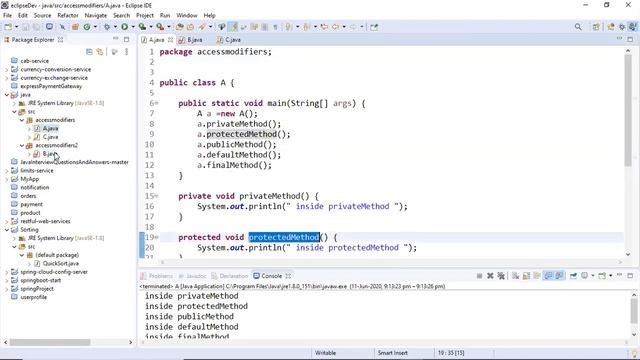
Task: Collapse All in the Package Explorer toolbar
Action: click(x=89, y=52)
